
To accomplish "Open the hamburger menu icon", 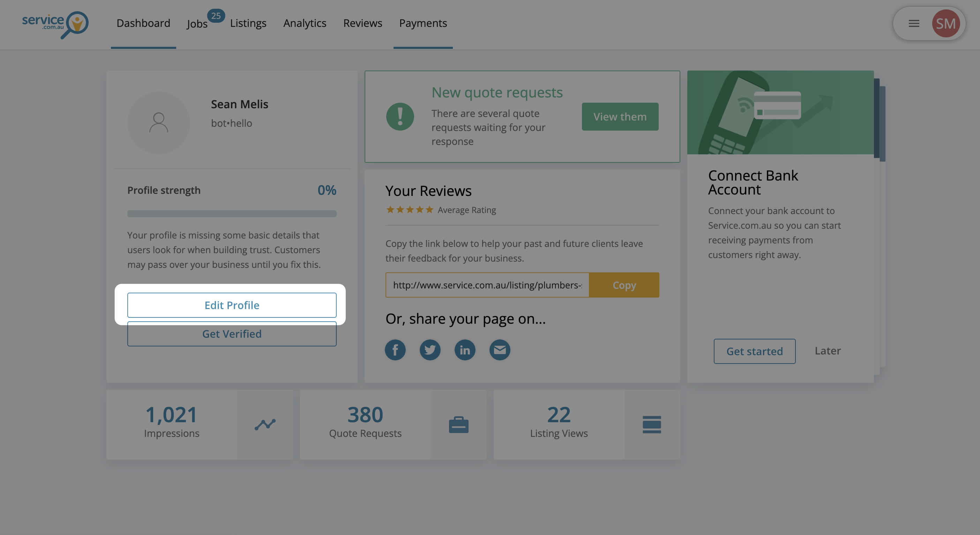I will click(x=914, y=24).
